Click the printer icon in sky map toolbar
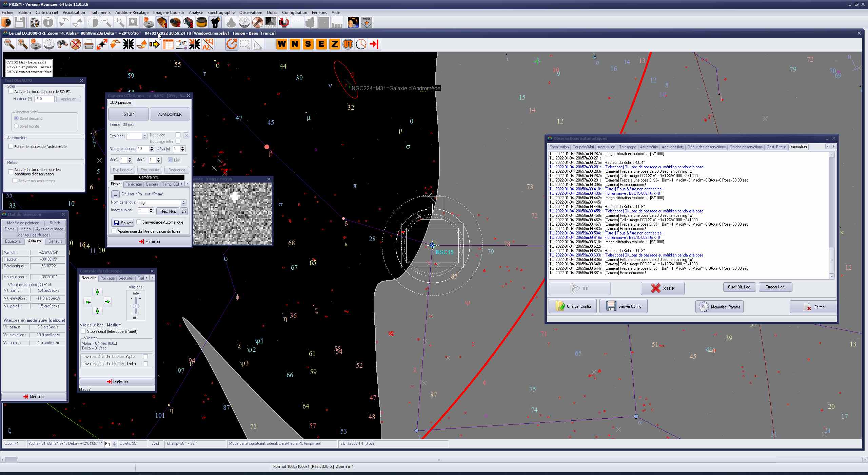 89,44
